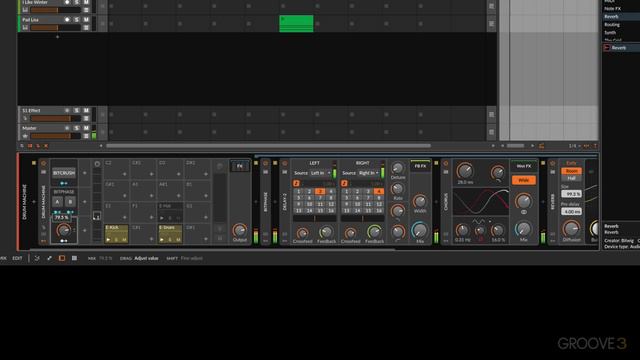Image resolution: width=640 pixels, height=360 pixels.
Task: Click the Drum Machine Output knob
Action: (240, 231)
